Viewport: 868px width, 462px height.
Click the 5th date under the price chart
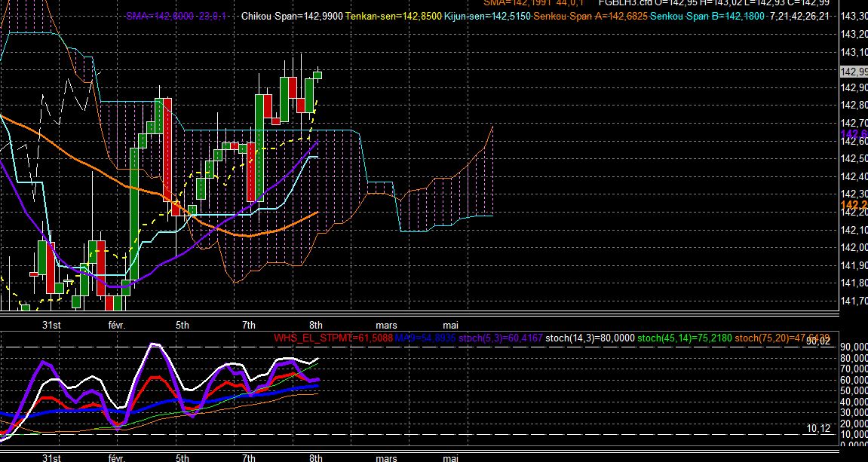click(x=182, y=326)
